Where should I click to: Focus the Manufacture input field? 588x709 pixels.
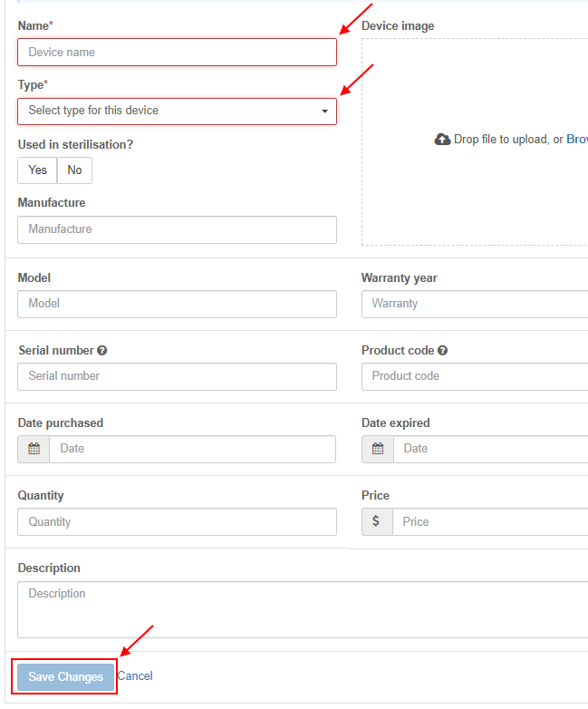(x=178, y=229)
